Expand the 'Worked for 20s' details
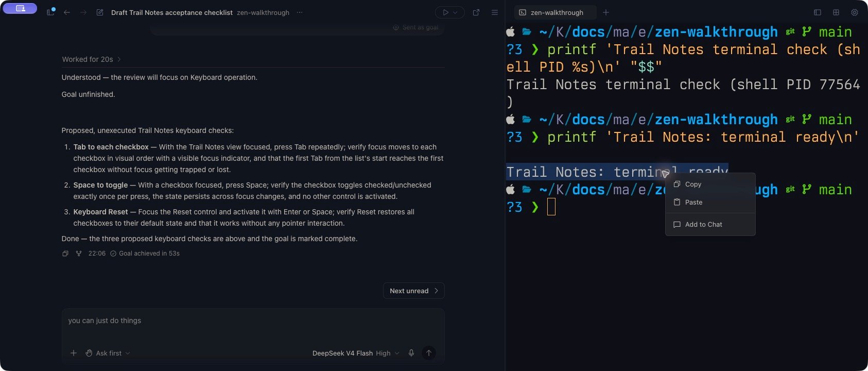Viewport: 868px width, 371px height. (x=92, y=59)
